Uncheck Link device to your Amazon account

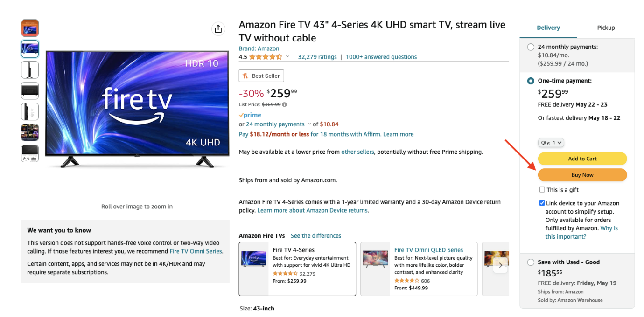[542, 203]
